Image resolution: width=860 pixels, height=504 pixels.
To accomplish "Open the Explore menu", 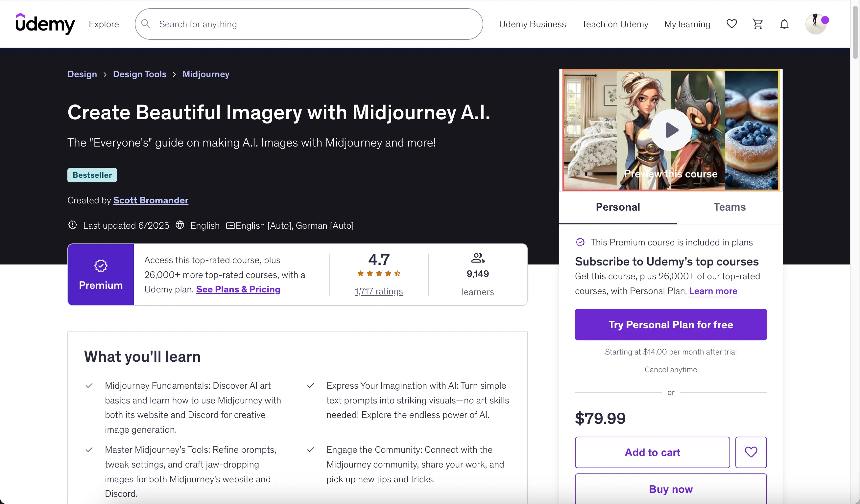I will click(104, 24).
